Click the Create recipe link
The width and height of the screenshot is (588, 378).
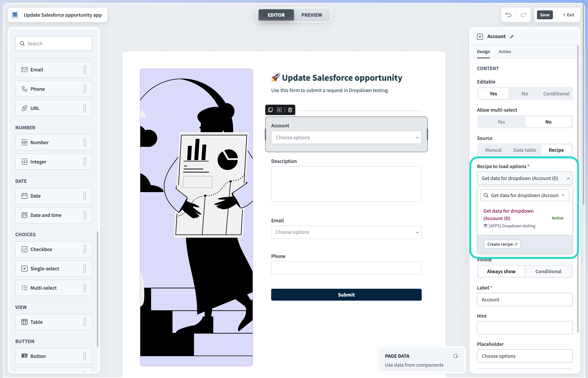502,244
